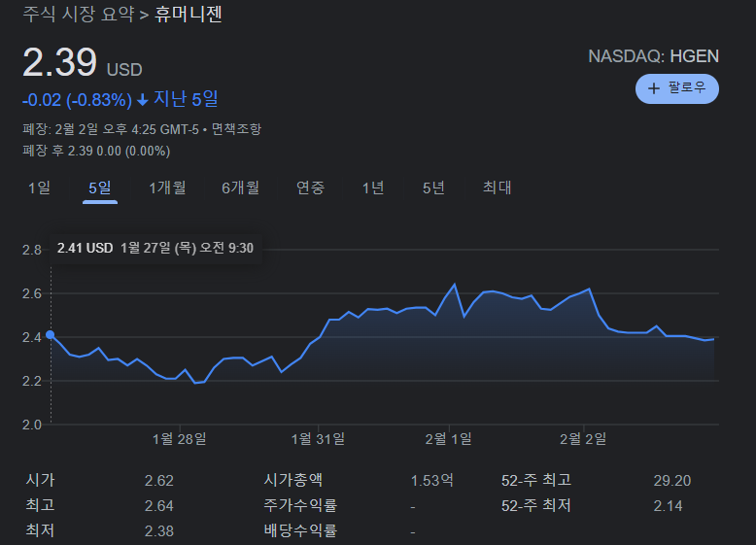Switch to the 6개월 range tab

coord(241,187)
